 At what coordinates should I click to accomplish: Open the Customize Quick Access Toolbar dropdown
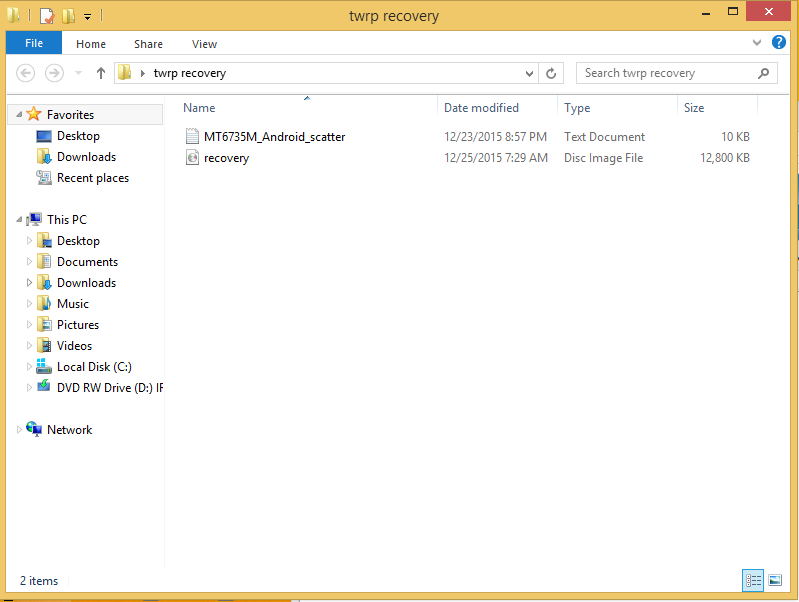88,17
